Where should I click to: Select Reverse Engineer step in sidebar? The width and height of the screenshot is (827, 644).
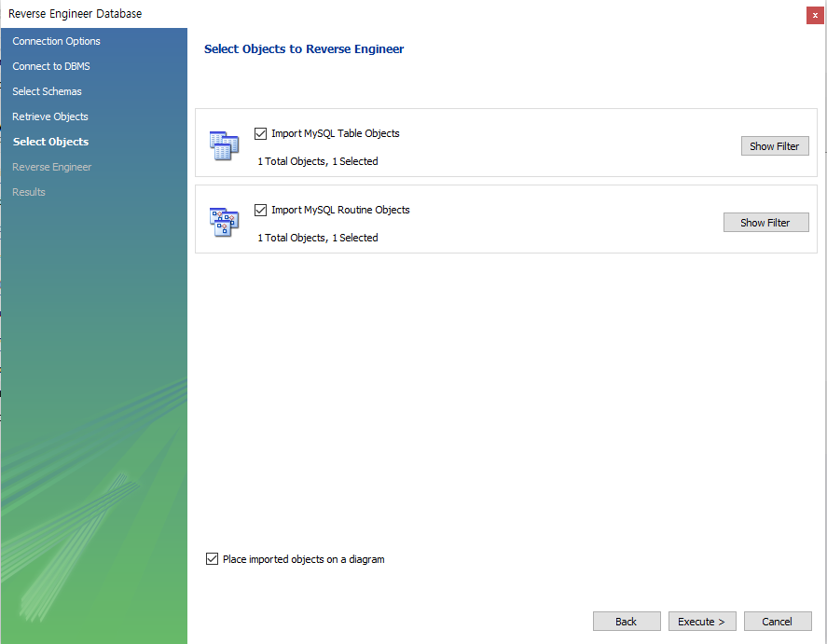point(51,167)
